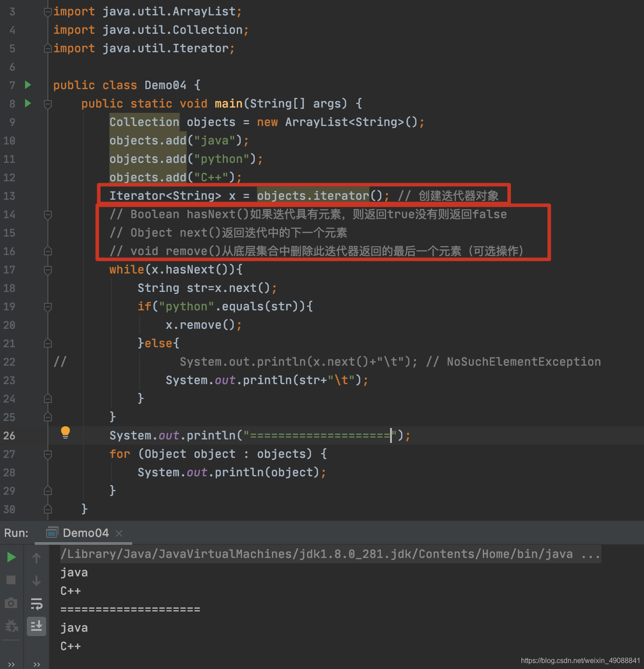
Task: Click x.remove() on line 20
Action: [200, 325]
